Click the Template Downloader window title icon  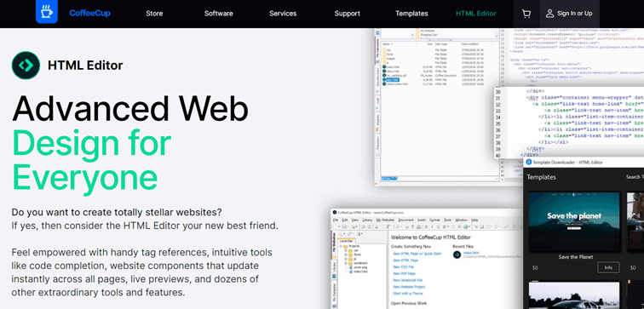click(529, 162)
